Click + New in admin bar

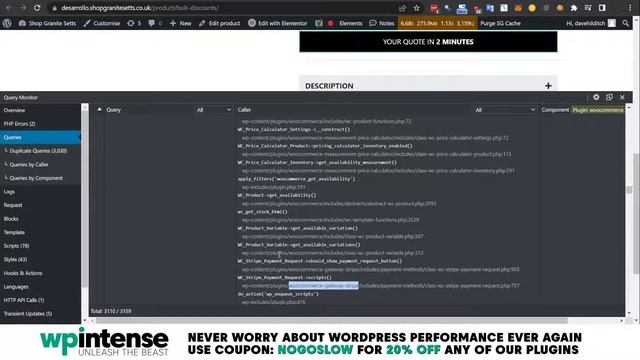[180, 23]
